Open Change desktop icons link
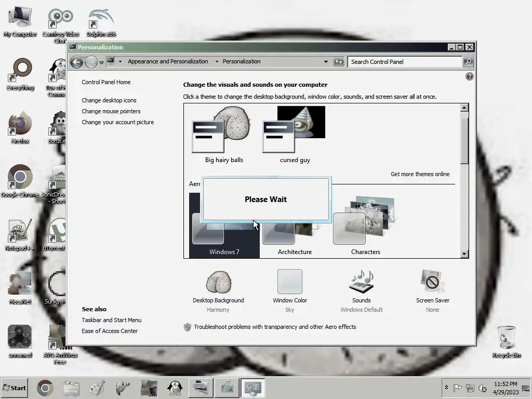 pyautogui.click(x=109, y=100)
